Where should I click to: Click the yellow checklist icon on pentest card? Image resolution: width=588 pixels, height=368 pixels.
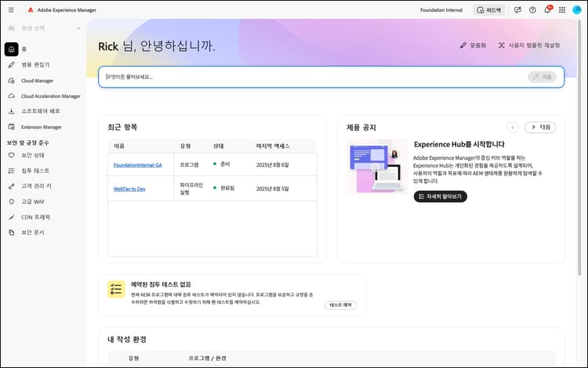116,290
